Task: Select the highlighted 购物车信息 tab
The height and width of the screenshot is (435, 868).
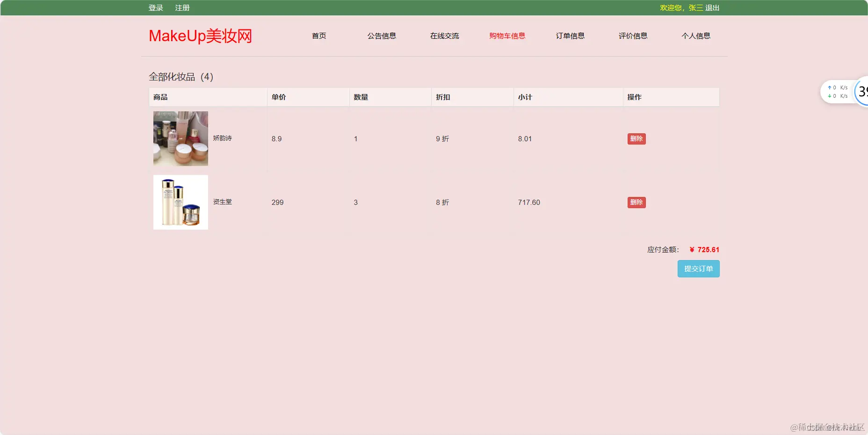Action: point(507,36)
